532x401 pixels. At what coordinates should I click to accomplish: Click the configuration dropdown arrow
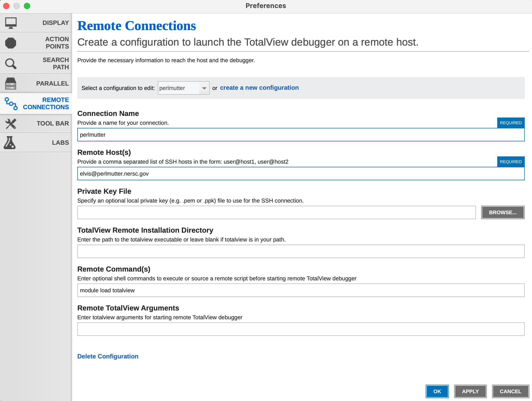point(204,88)
